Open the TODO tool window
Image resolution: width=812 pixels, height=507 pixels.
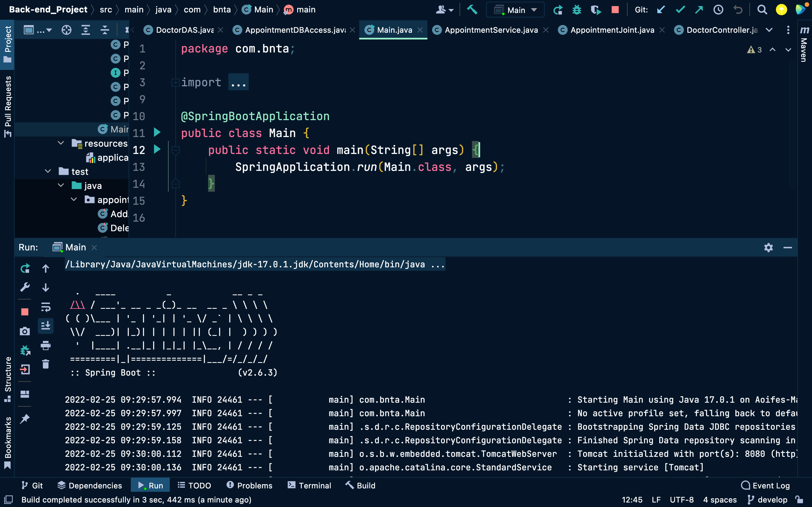coord(194,485)
